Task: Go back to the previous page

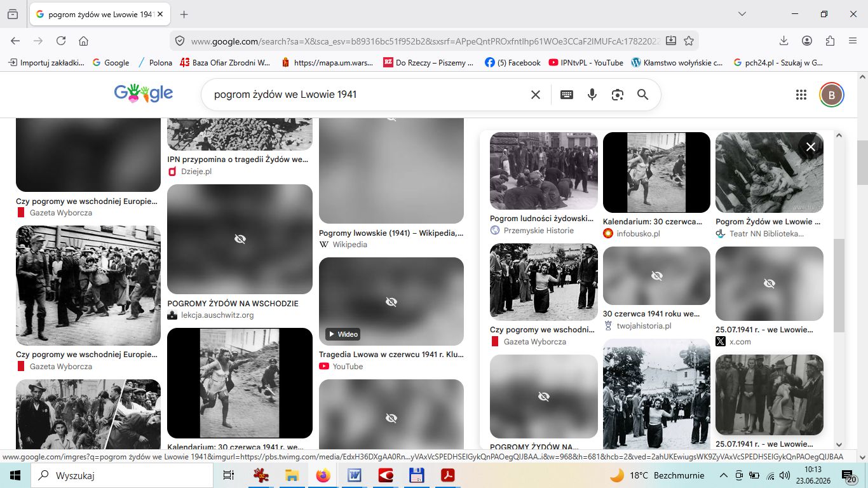Action: pos(15,41)
